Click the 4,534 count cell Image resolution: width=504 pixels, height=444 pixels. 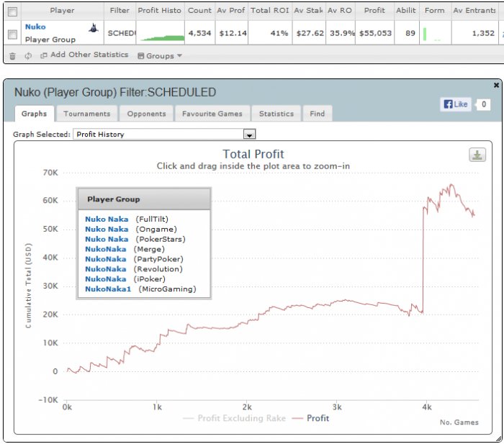point(199,33)
